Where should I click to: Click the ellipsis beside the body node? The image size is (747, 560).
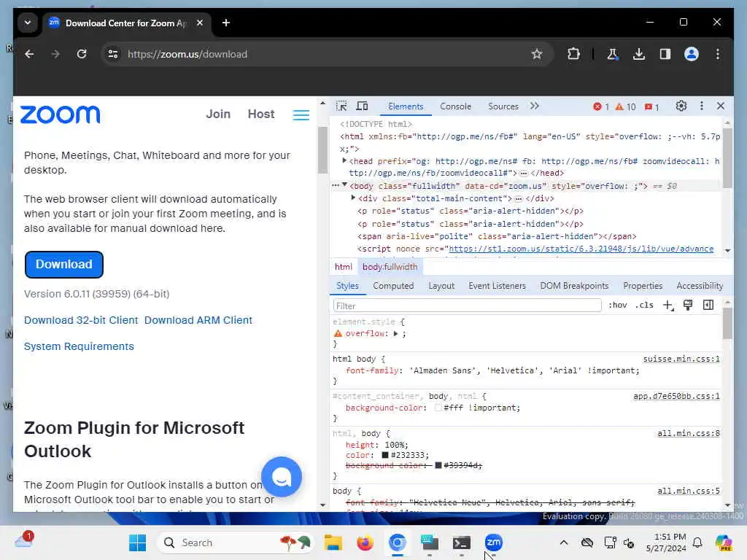336,185
